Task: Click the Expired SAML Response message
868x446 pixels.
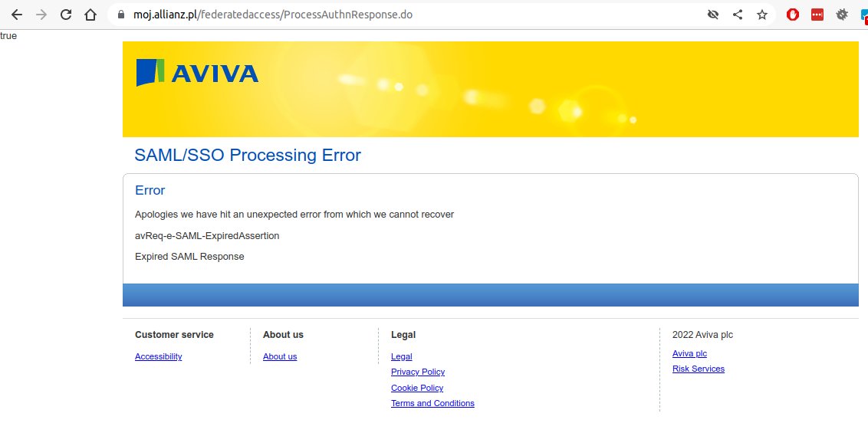Action: [x=189, y=257]
